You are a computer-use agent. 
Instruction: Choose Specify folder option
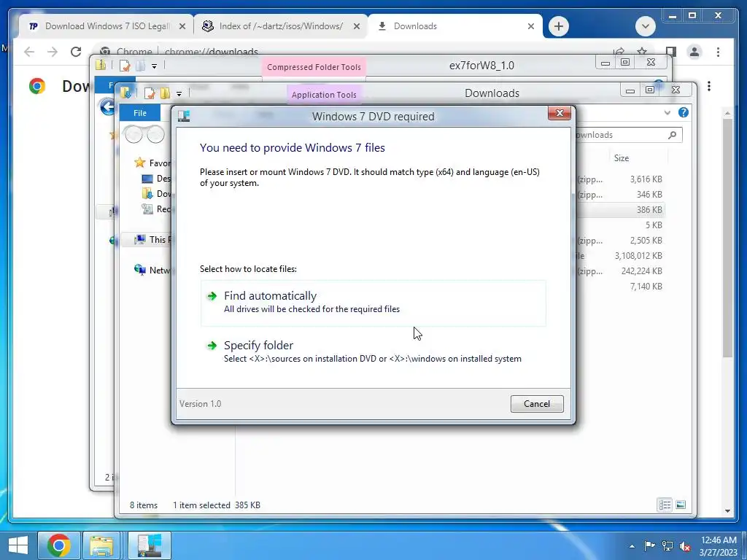pyautogui.click(x=373, y=351)
